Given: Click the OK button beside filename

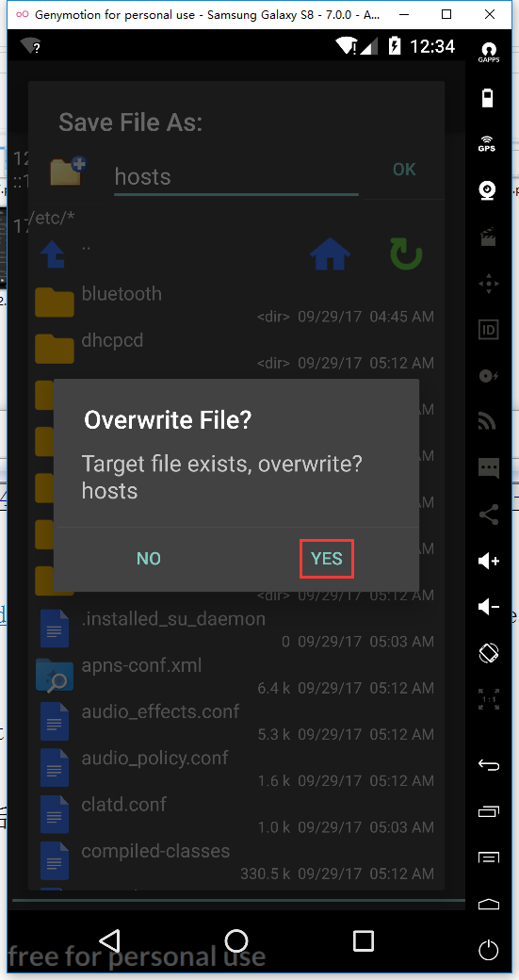Looking at the screenshot, I should pos(404,170).
